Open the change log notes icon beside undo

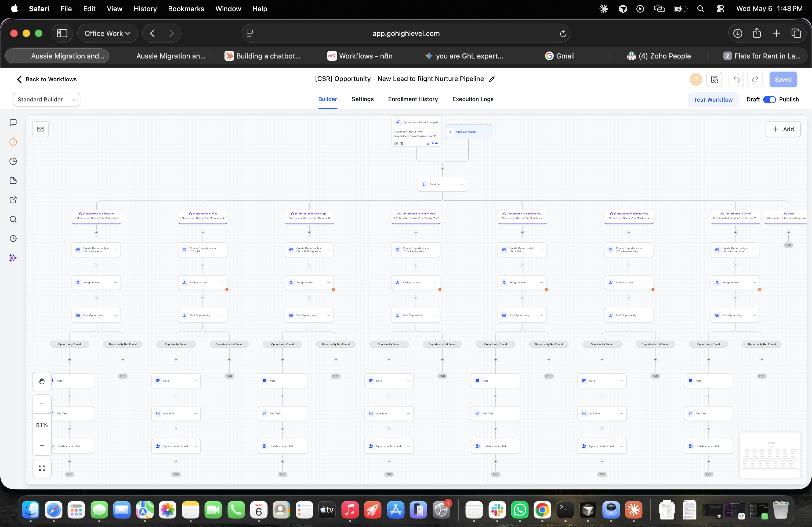coord(715,79)
